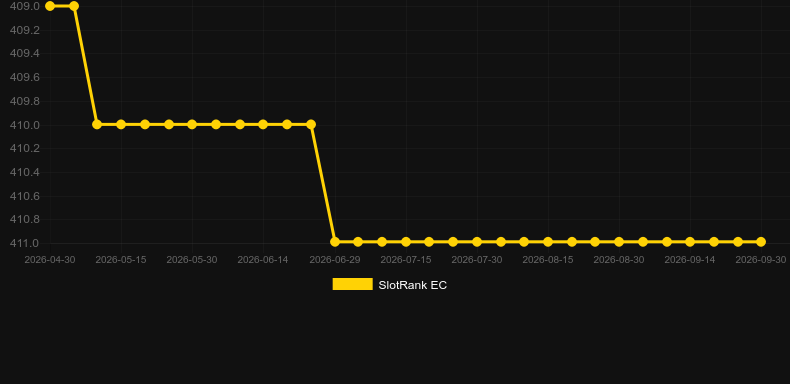790x384 pixels.
Task: Click the data point above 2026-08-15
Action: pyautogui.click(x=548, y=242)
